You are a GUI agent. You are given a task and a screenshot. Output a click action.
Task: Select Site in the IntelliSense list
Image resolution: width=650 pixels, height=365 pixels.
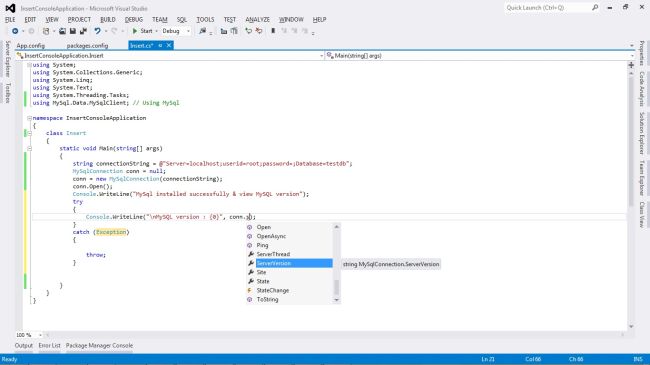click(261, 273)
